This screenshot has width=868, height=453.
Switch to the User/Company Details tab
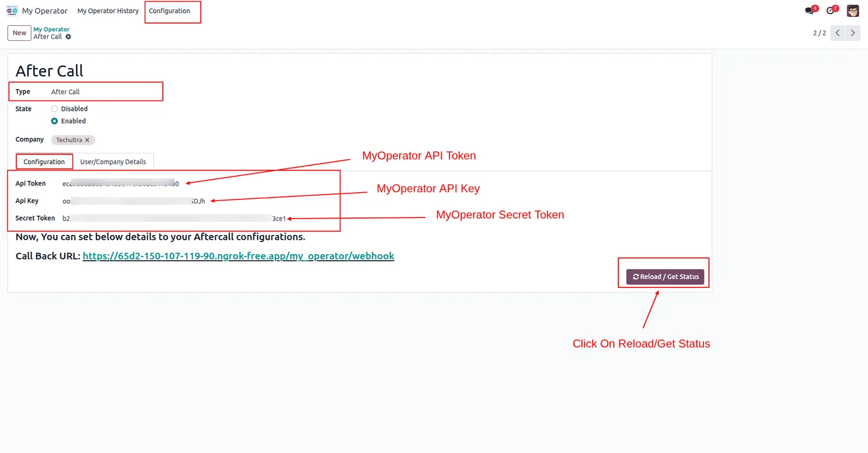click(113, 162)
